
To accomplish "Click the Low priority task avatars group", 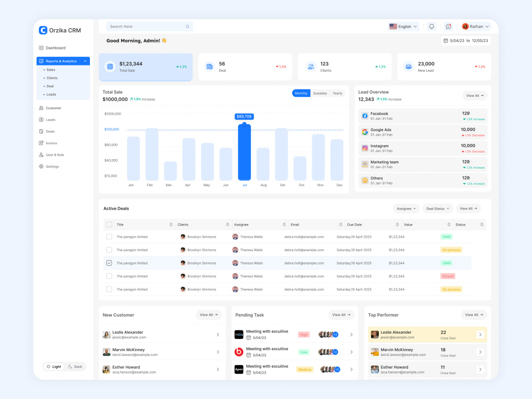I will 328,352.
